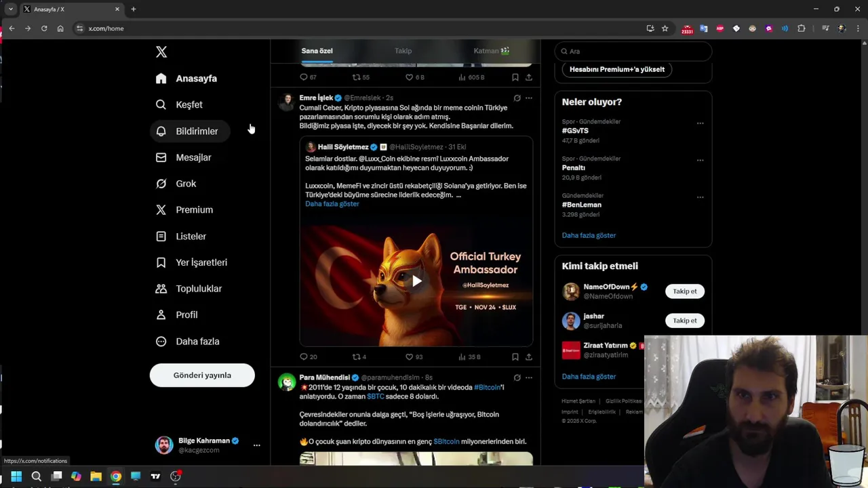Follow jashar with Takip et
The height and width of the screenshot is (488, 868).
pyautogui.click(x=684, y=321)
